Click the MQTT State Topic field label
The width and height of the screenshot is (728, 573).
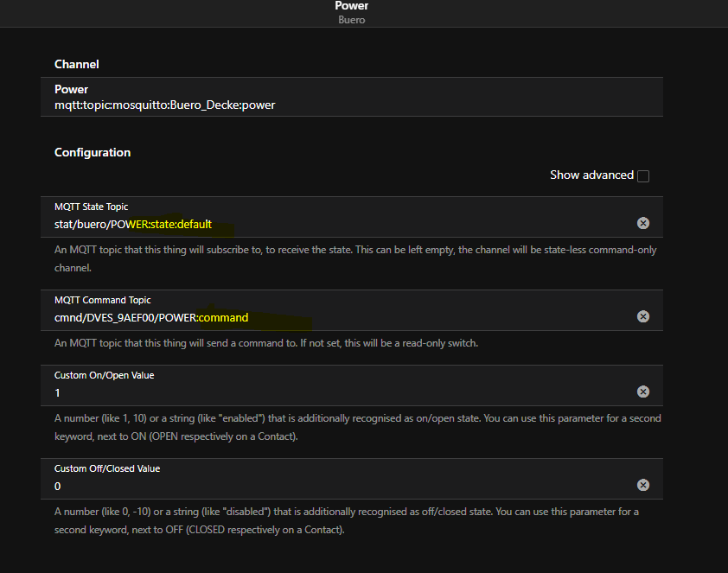coord(91,207)
